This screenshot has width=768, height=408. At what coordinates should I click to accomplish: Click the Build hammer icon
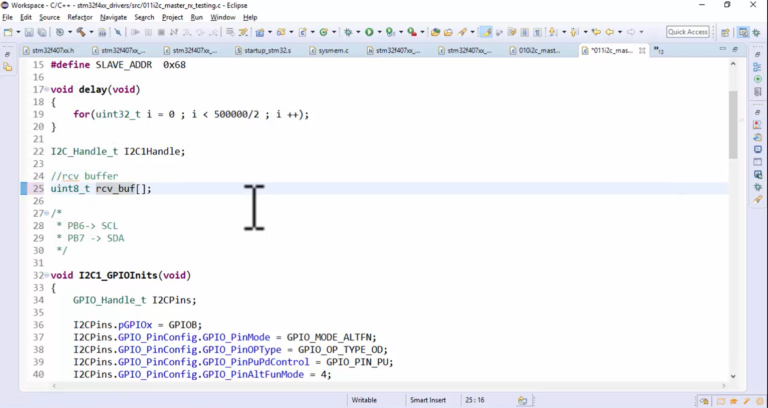81,32
